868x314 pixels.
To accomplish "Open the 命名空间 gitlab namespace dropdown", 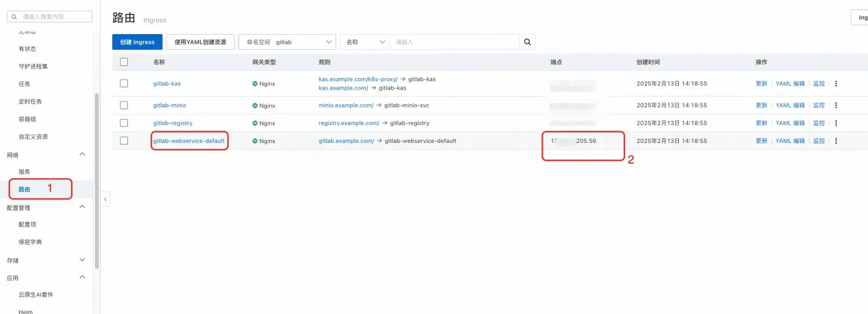I will point(287,42).
